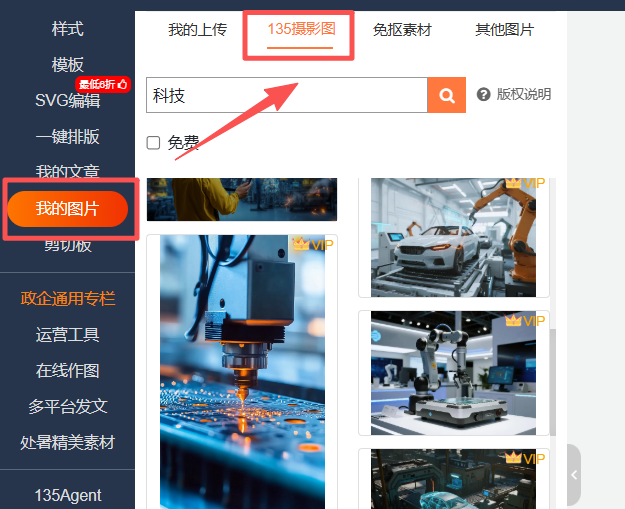This screenshot has height=509, width=625.
Task: Switch to the 我的上传 tab
Action: (197, 29)
